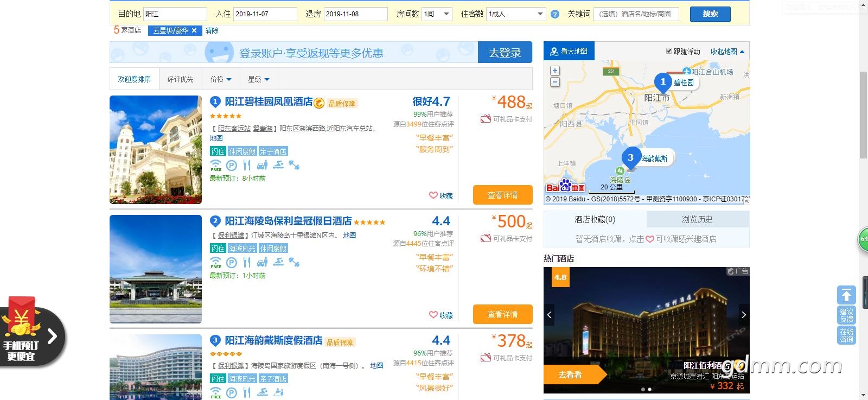Image resolution: width=868 pixels, height=400 pixels.
Task: Click restaurant icon for 阳江碧桂园凤凰酒店
Action: click(x=247, y=166)
